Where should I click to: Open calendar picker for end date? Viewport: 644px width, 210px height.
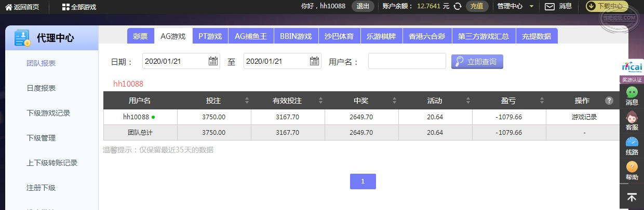click(x=315, y=61)
